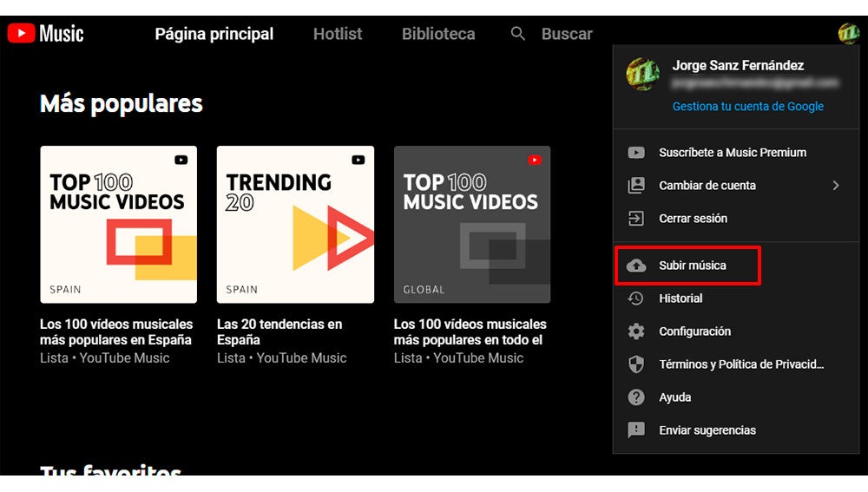Viewport: 868px width, 492px height.
Task: Click the cloud upload icon
Action: pos(636,266)
